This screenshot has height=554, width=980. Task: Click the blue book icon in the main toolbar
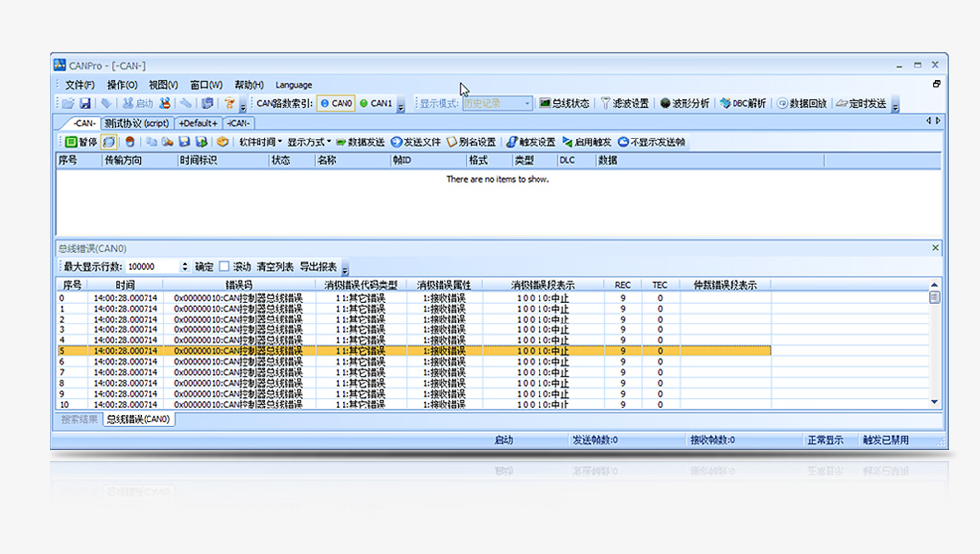click(x=207, y=103)
